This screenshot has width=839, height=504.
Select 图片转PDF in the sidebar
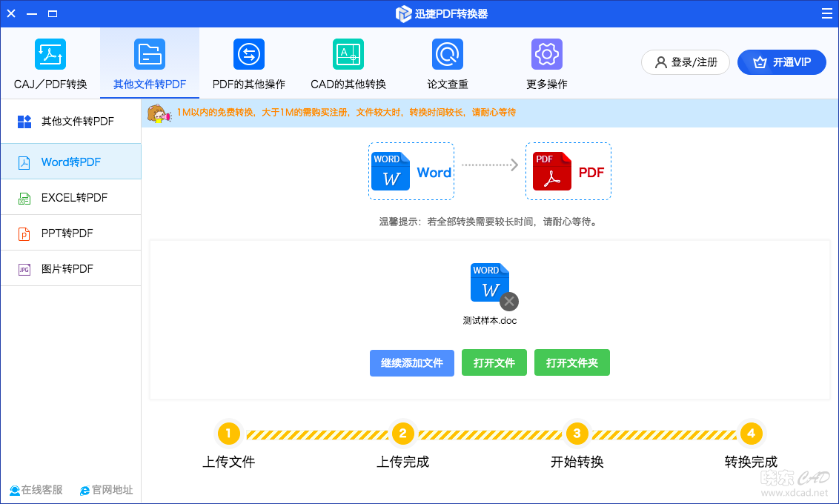point(71,268)
